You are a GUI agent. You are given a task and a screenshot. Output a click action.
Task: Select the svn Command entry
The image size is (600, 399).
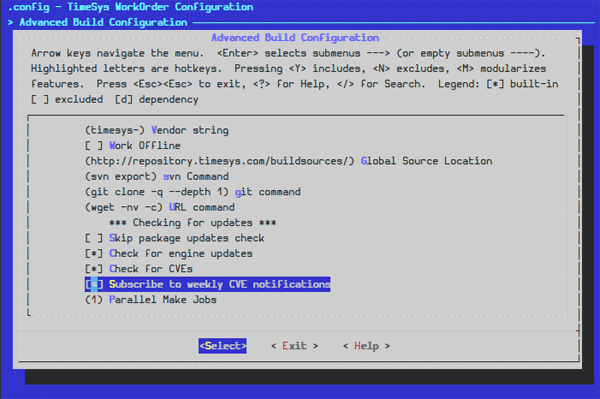(x=157, y=176)
